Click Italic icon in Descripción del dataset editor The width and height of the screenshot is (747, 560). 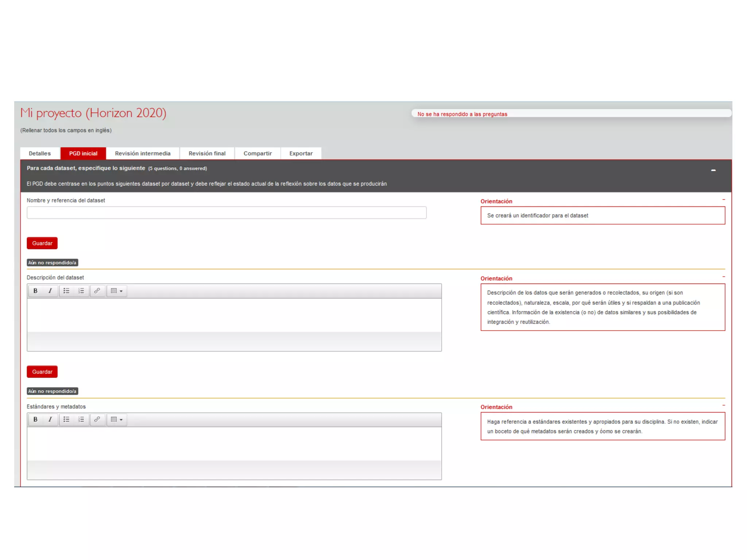pos(50,291)
